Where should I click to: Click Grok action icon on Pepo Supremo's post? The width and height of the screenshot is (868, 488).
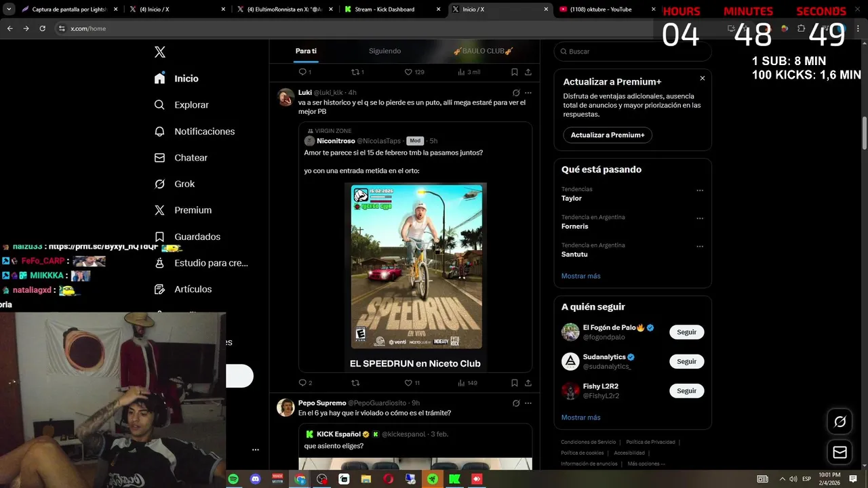coord(516,403)
